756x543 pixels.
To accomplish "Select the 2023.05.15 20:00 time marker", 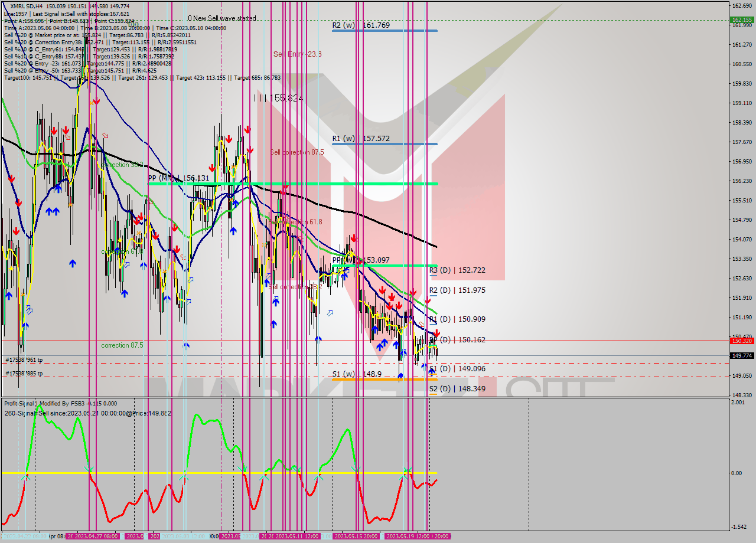I will pyautogui.click(x=356, y=536).
